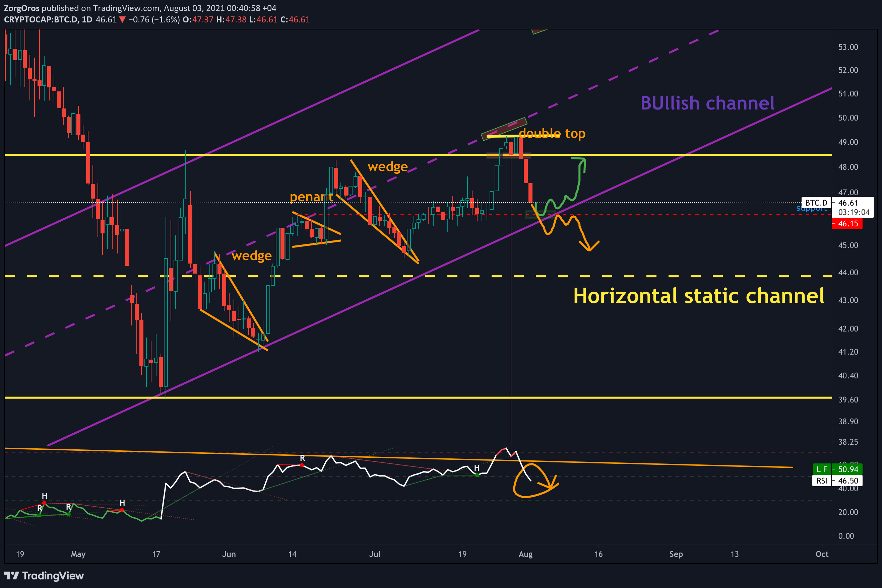This screenshot has height=588, width=882.
Task: Click the Sep label on time axis
Action: [x=676, y=554]
